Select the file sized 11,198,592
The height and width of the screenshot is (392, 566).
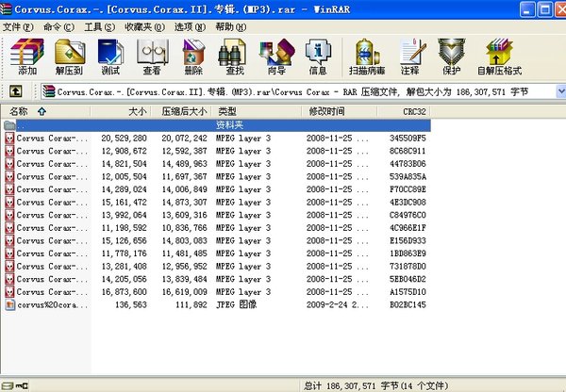coord(217,228)
